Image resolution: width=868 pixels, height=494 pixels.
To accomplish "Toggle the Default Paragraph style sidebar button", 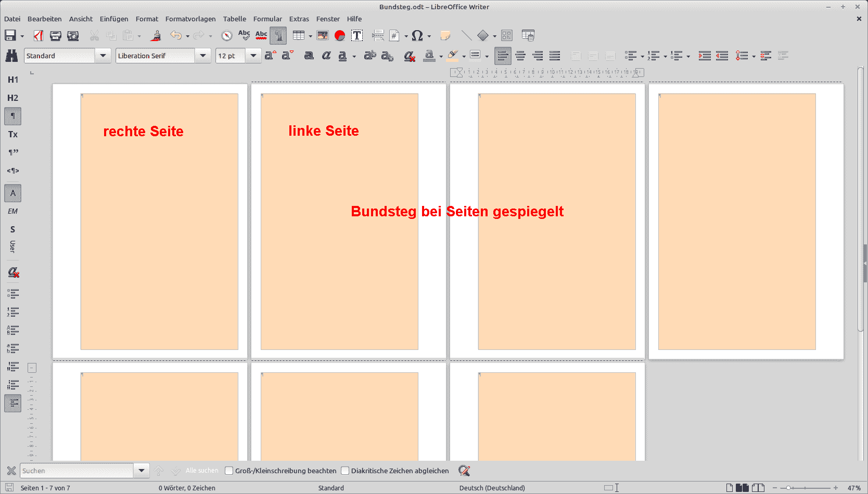I will coord(13,116).
